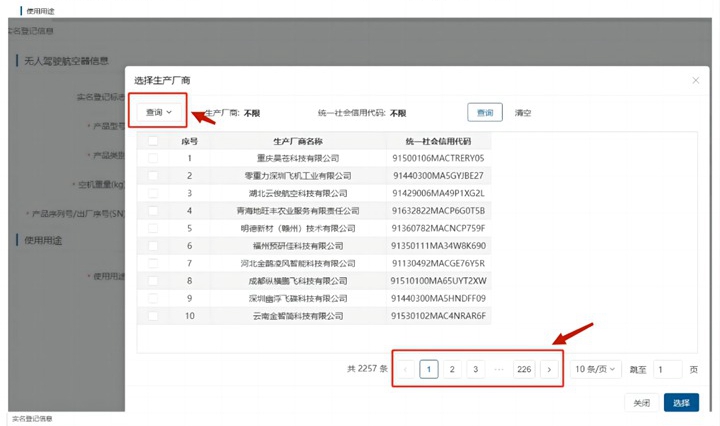
Task: Open the 10条/页 page size dropdown
Action: (x=596, y=369)
